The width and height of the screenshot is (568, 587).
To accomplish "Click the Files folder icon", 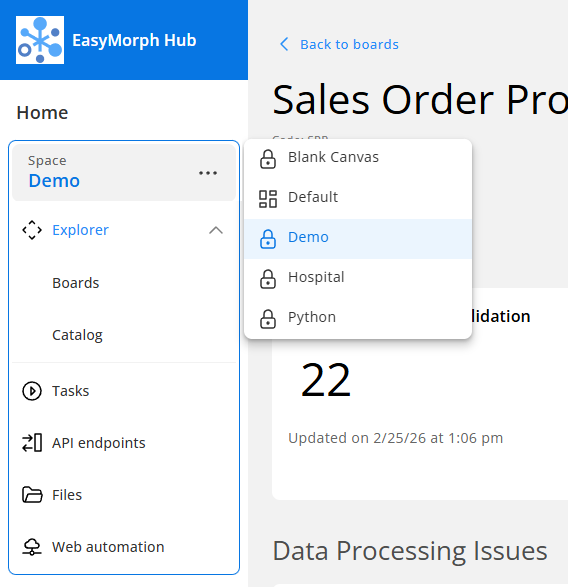I will 32,495.
